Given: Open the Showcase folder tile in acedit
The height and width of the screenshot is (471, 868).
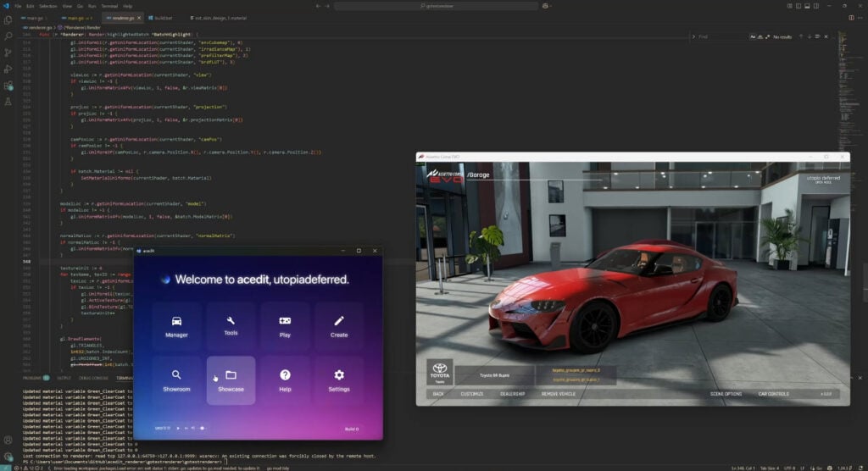Looking at the screenshot, I should (231, 381).
